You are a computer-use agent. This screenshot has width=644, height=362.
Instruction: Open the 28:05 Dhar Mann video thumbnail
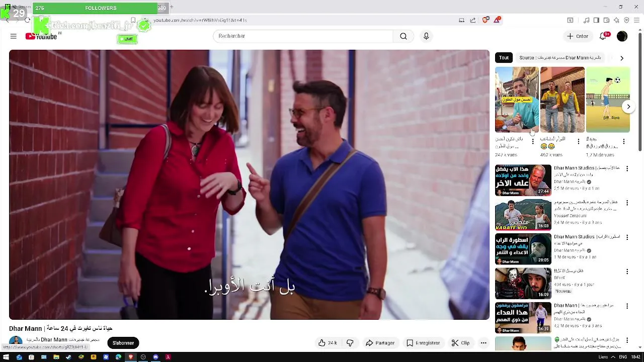point(523,249)
